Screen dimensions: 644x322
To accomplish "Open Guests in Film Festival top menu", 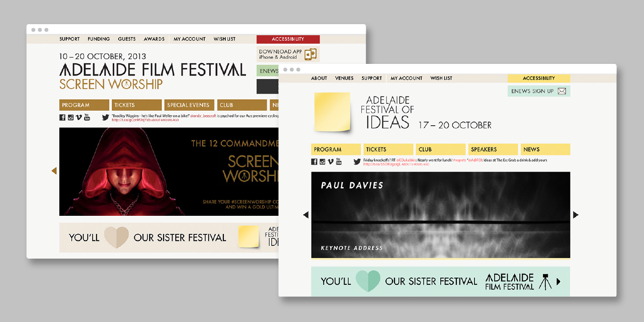I will point(127,39).
